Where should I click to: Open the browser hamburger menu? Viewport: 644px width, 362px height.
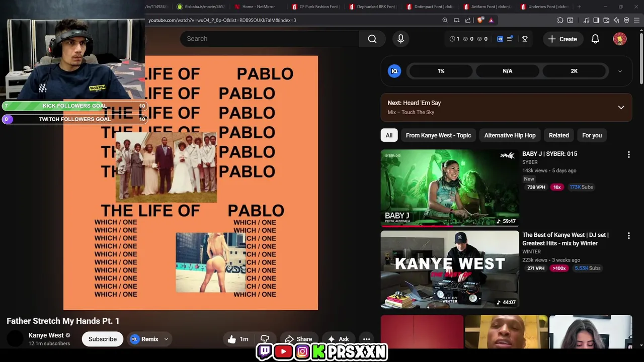click(636, 20)
